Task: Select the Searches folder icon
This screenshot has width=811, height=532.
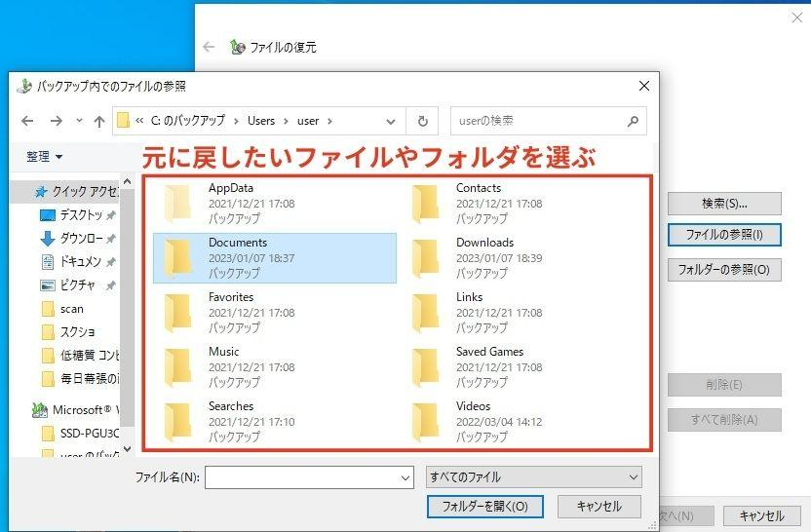Action: (x=177, y=421)
